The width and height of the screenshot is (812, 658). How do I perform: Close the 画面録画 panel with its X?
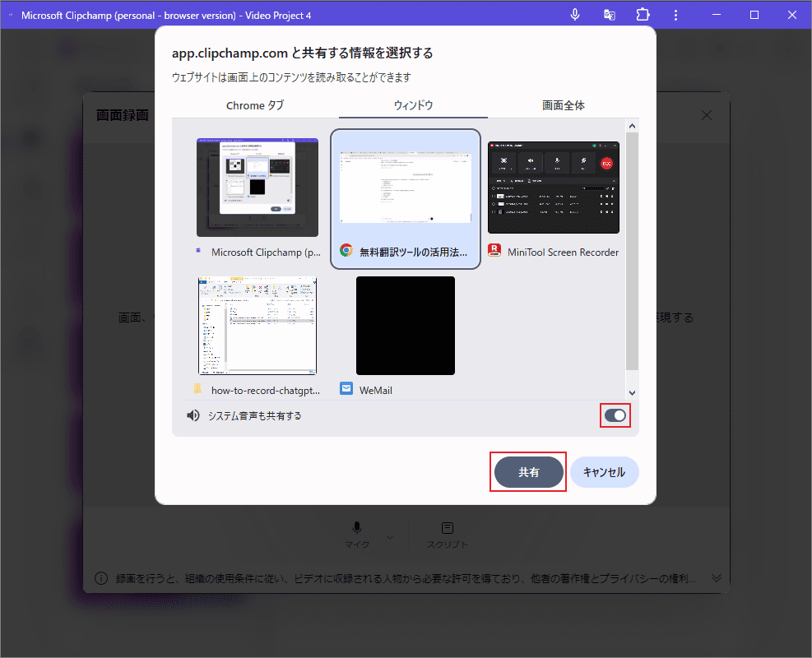click(x=707, y=115)
